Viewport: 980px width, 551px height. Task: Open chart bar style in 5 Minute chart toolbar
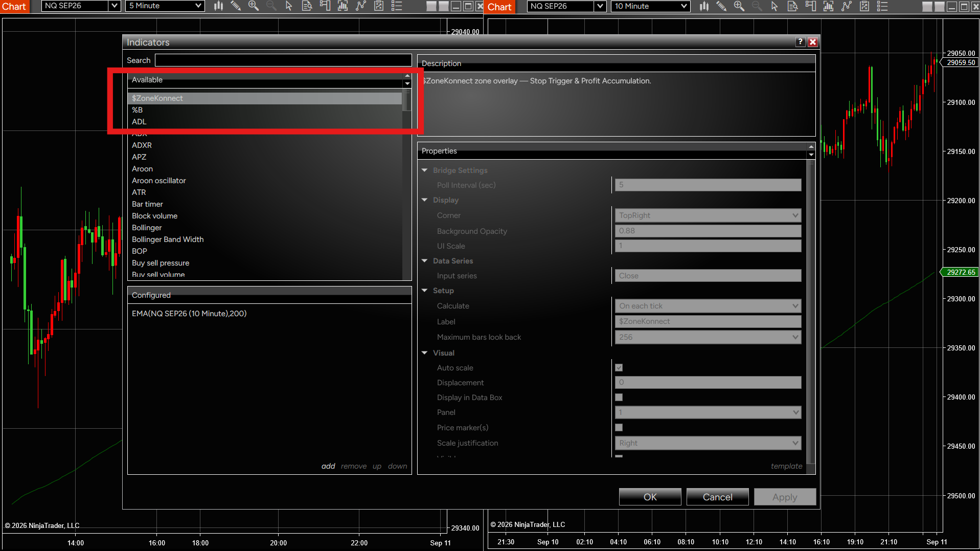(218, 6)
